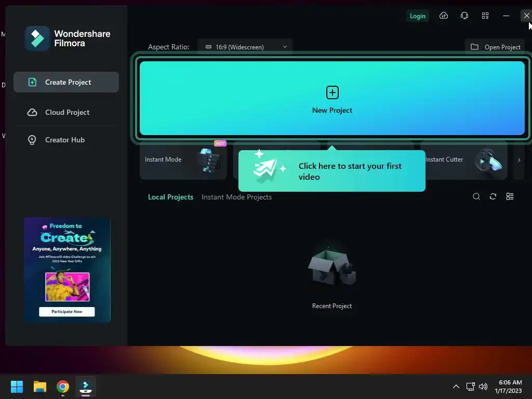Show hidden system tray icons
Viewport: 532px width, 399px height.
pyautogui.click(x=456, y=387)
